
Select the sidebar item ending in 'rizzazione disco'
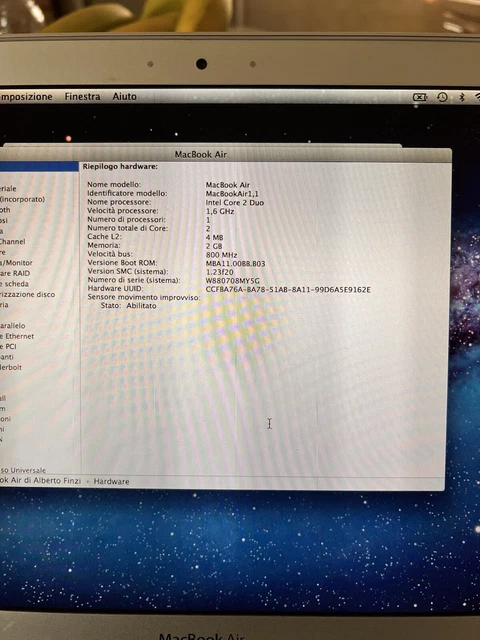point(27,295)
